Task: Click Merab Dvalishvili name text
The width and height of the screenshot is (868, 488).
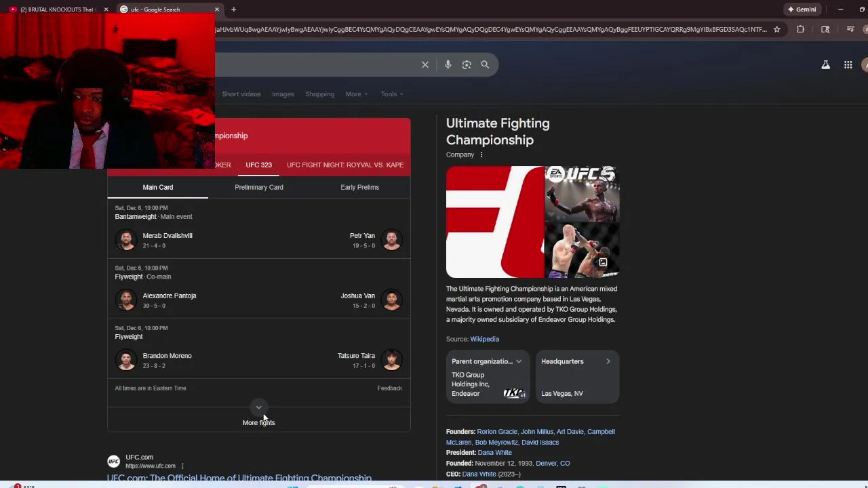Action: [167, 235]
